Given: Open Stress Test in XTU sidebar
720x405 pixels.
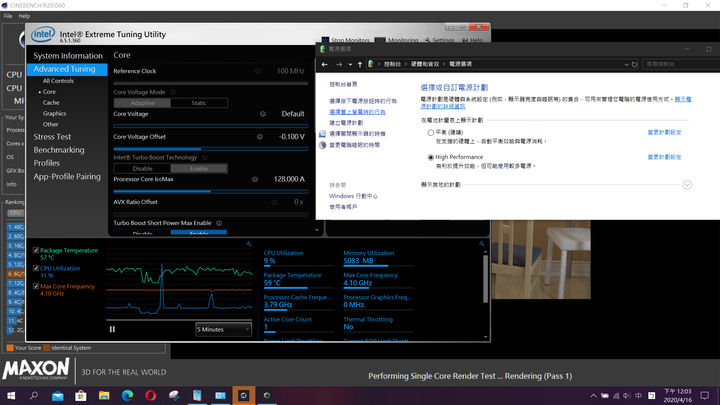Looking at the screenshot, I should [x=52, y=137].
